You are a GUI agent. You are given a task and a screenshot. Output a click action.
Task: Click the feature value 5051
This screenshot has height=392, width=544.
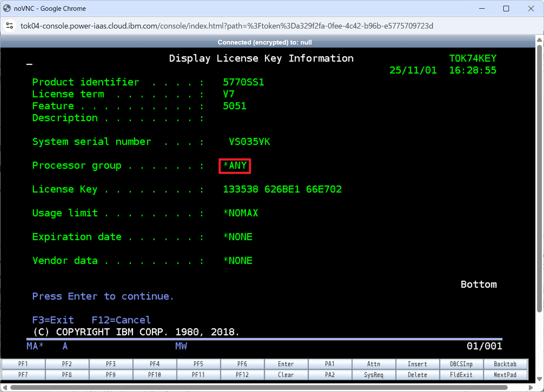tap(235, 106)
